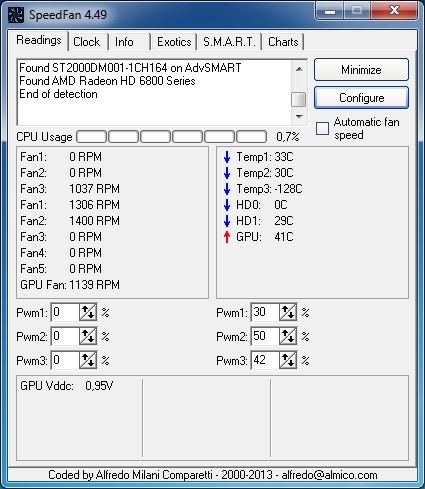
Task: Click the 'Fan3: 1037 RPM' reading
Action: pos(70,189)
